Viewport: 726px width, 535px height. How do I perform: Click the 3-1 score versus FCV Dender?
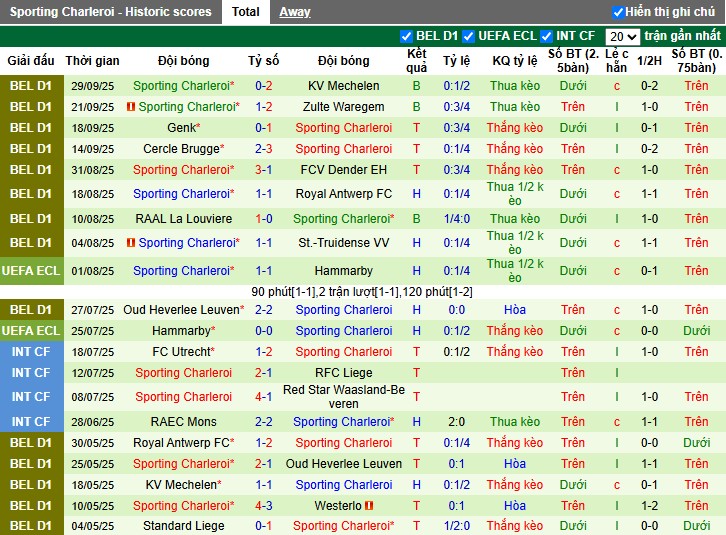[x=263, y=170]
